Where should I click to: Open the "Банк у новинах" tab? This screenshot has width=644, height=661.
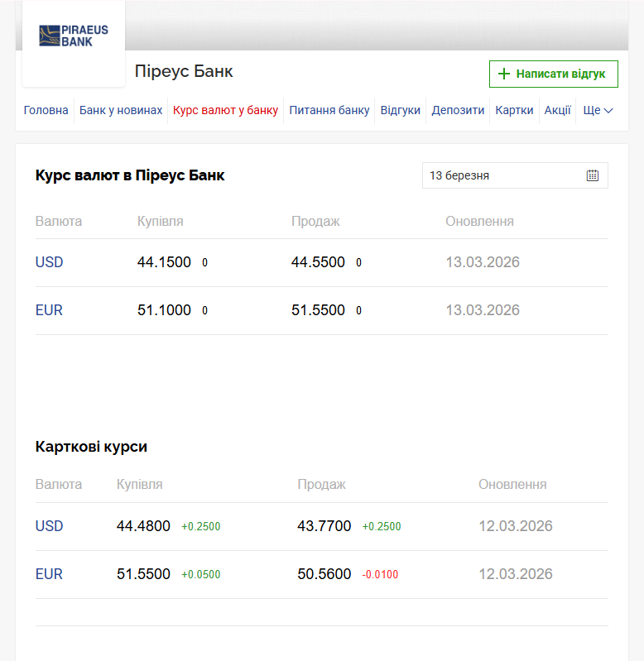pos(121,110)
